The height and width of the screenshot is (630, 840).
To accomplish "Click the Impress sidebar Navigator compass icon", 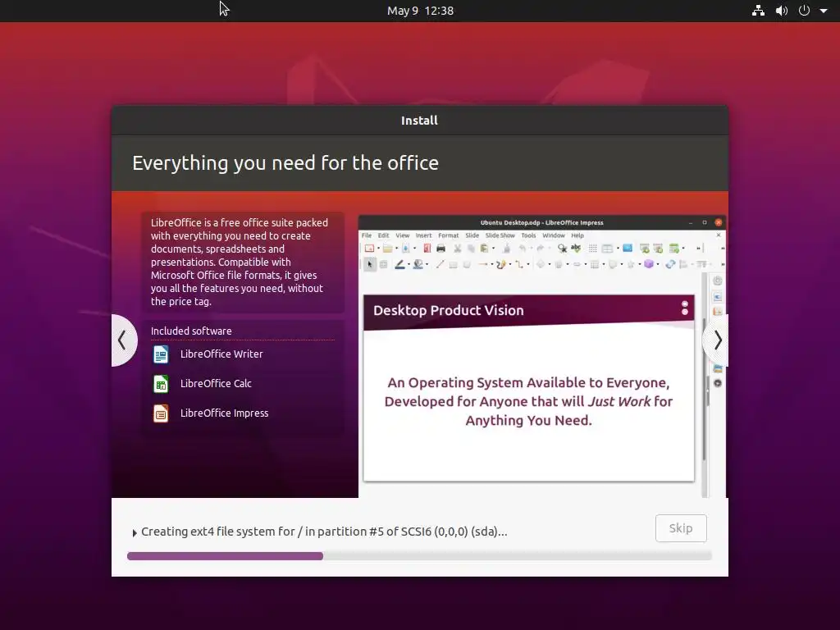I will pyautogui.click(x=717, y=384).
